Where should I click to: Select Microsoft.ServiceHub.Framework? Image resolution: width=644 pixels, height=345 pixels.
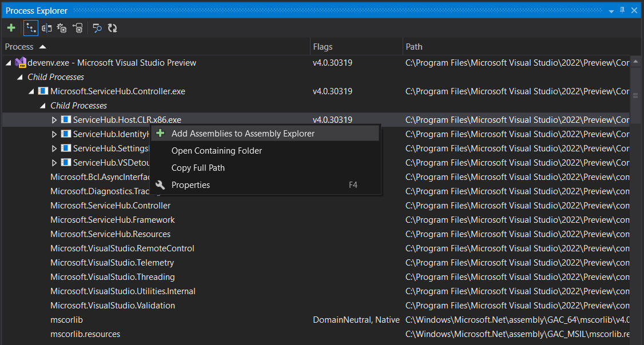[x=113, y=220]
